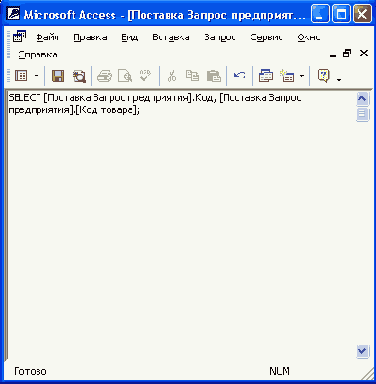Click the text '[Код товара];' in the SQL
This screenshot has width=376, height=384.
pyautogui.click(x=107, y=110)
